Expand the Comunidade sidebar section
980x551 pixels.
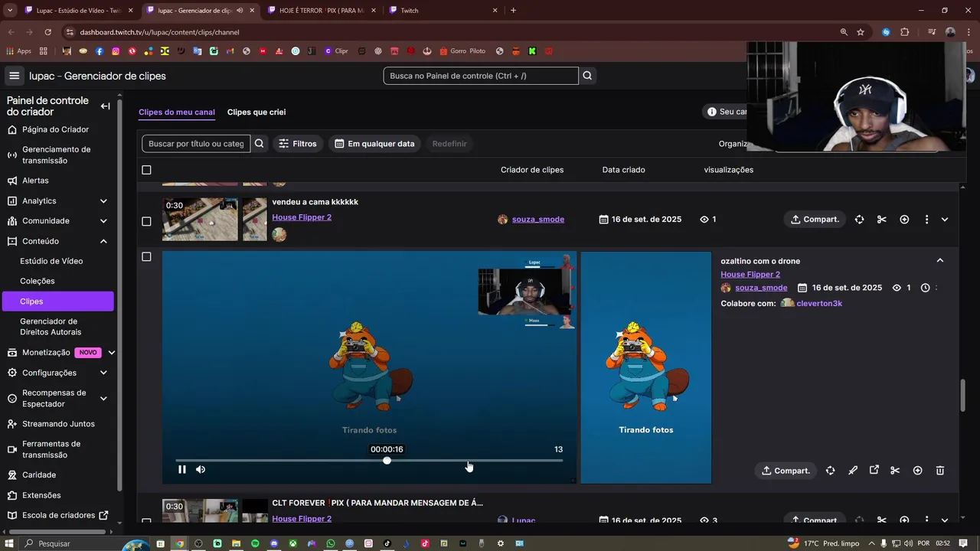click(103, 221)
